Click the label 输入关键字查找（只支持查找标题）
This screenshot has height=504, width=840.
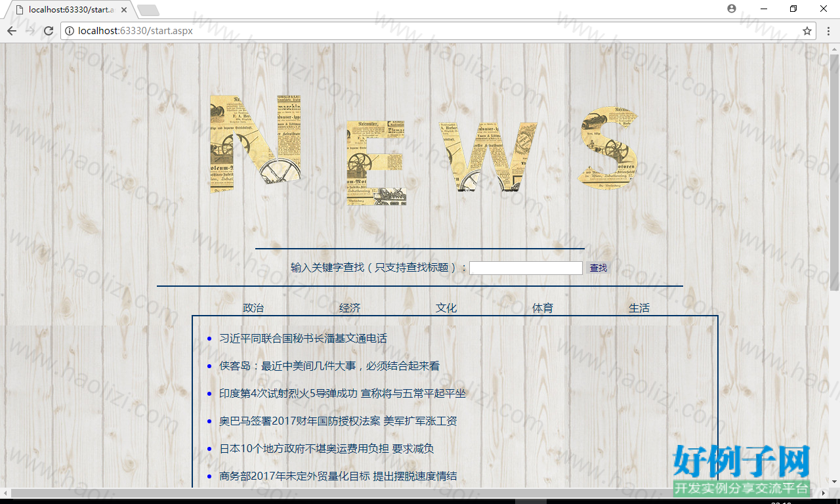379,268
